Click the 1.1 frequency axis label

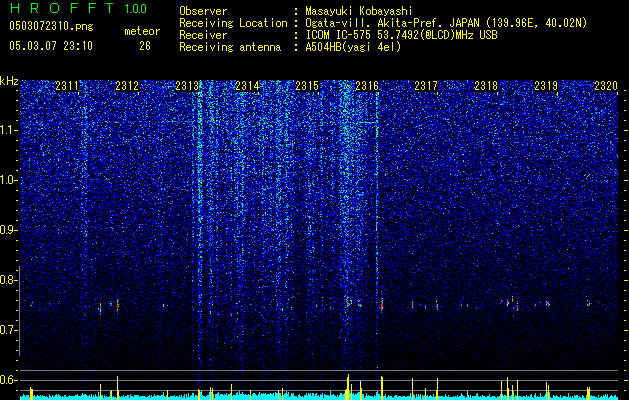(8, 131)
